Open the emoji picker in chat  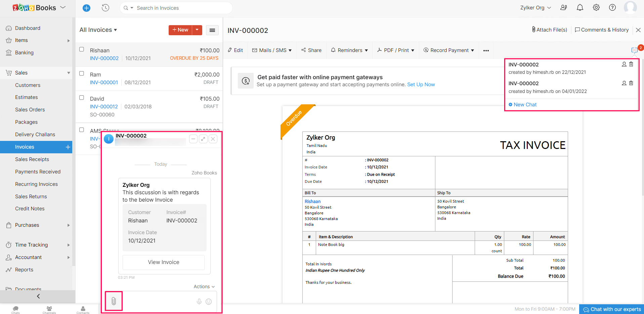coord(209,302)
